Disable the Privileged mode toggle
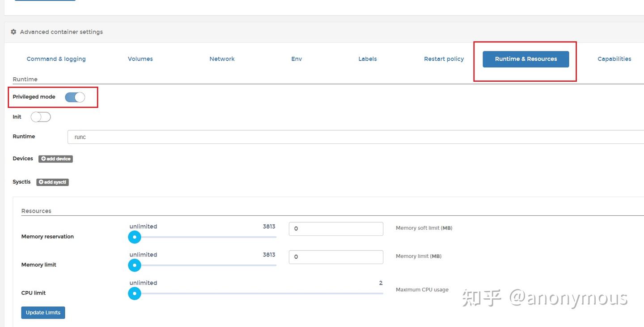Viewport: 644px width, 327px height. click(x=75, y=97)
